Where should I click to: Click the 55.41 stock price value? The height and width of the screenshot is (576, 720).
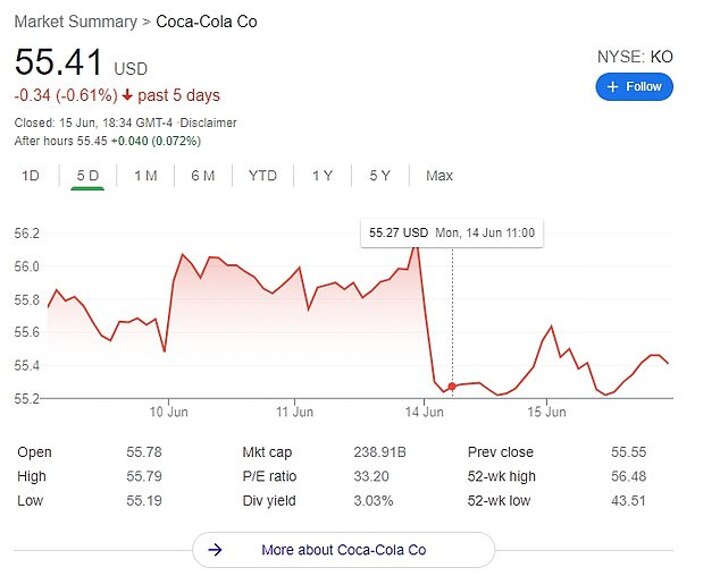pos(59,63)
